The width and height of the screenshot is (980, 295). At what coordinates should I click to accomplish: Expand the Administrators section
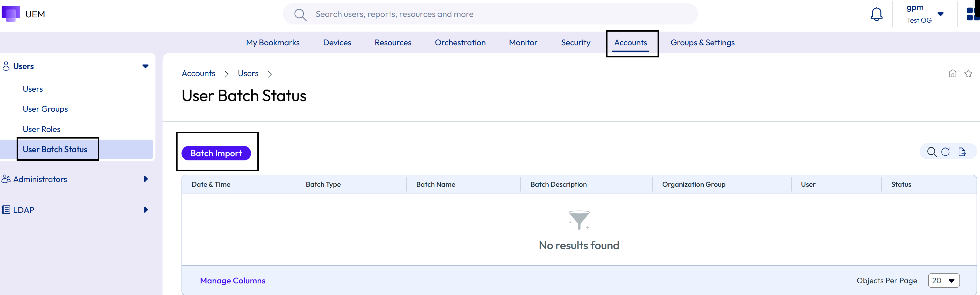[x=146, y=179]
